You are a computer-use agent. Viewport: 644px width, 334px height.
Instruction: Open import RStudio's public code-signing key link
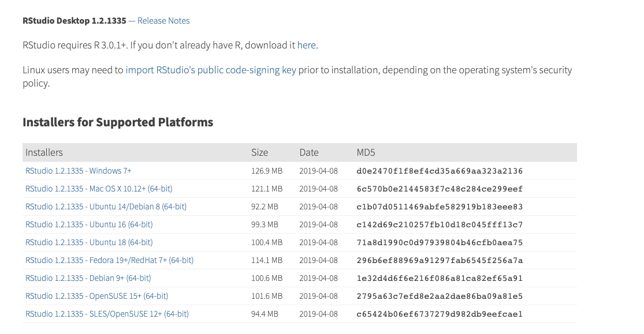coord(211,70)
